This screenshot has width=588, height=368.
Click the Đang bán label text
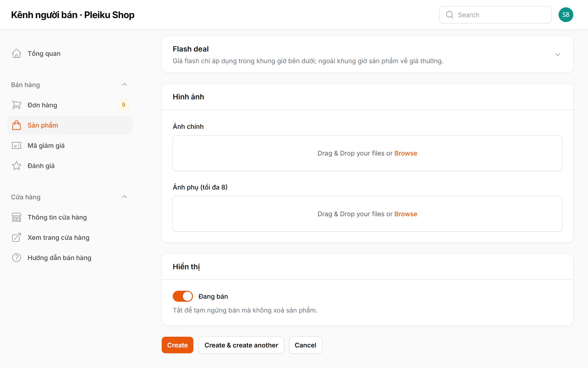pyautogui.click(x=213, y=296)
